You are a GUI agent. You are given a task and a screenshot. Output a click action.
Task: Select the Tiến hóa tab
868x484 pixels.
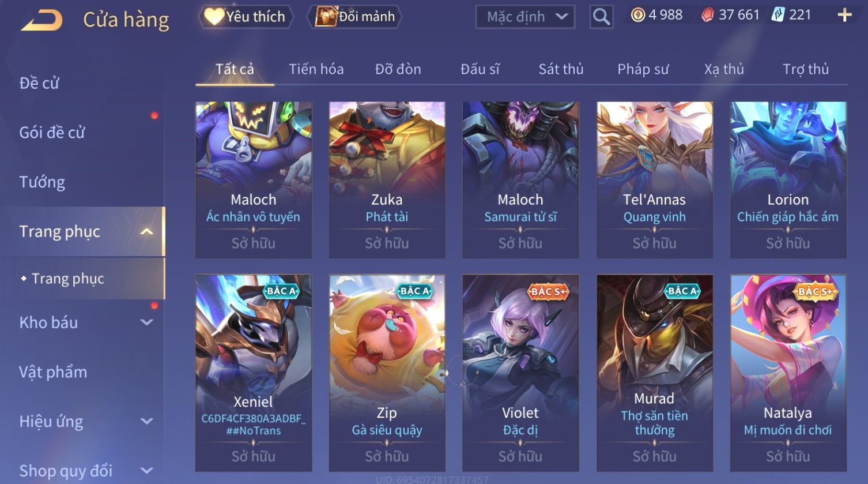click(316, 69)
